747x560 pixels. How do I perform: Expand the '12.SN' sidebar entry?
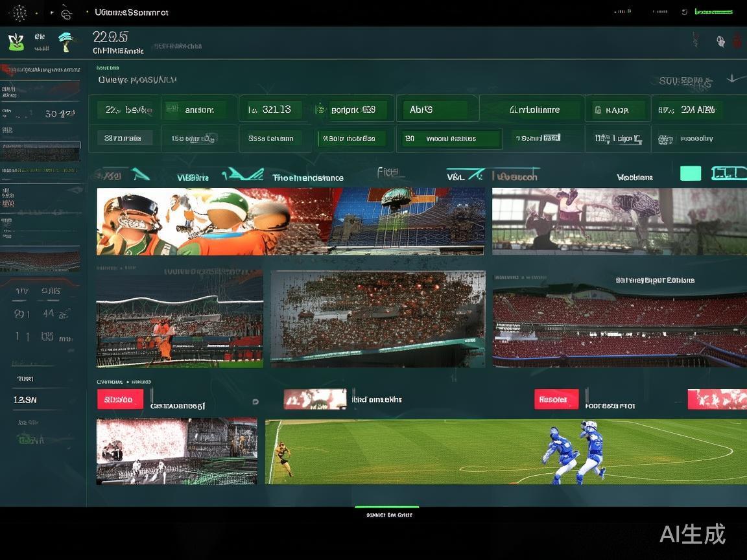point(26,400)
